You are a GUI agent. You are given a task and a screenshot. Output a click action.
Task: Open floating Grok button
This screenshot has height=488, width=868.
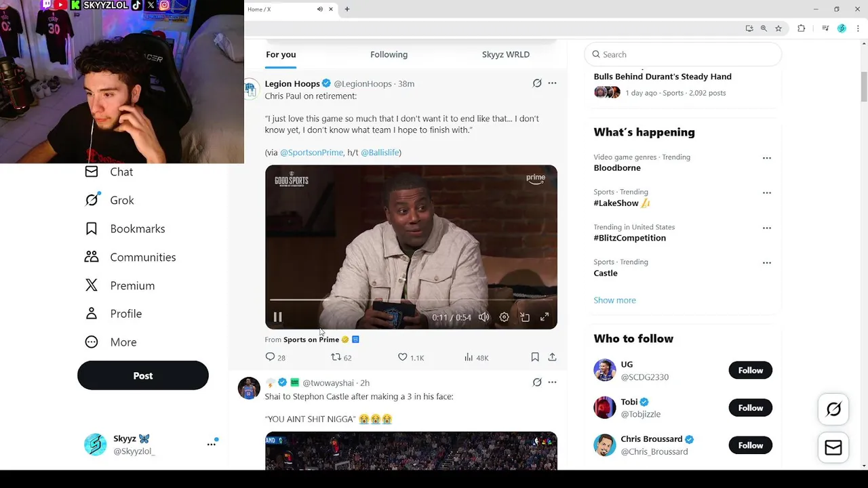(x=833, y=409)
